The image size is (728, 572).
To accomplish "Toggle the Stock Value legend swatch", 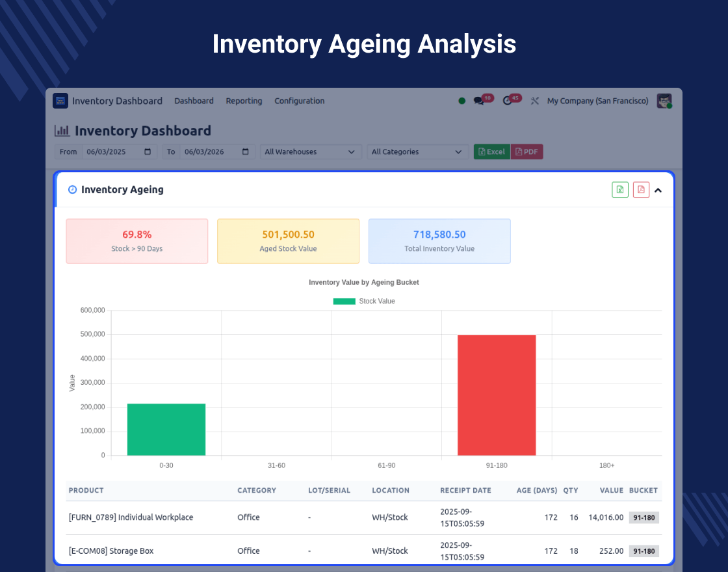I will point(344,302).
